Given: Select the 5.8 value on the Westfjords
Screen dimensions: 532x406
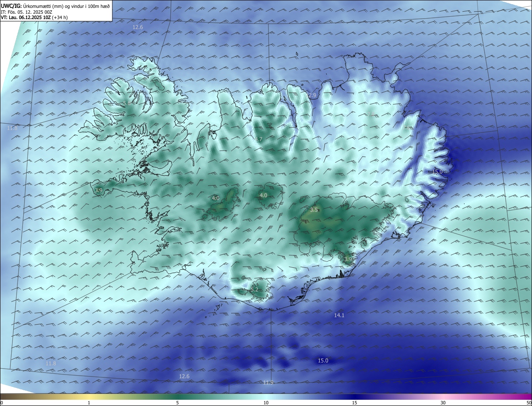Looking at the screenshot, I should point(126,103).
